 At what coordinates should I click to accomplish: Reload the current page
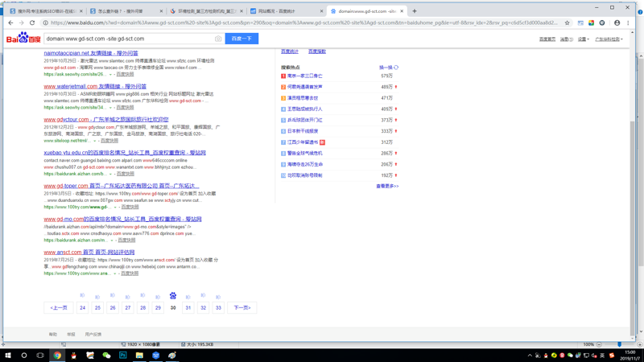tap(32, 23)
